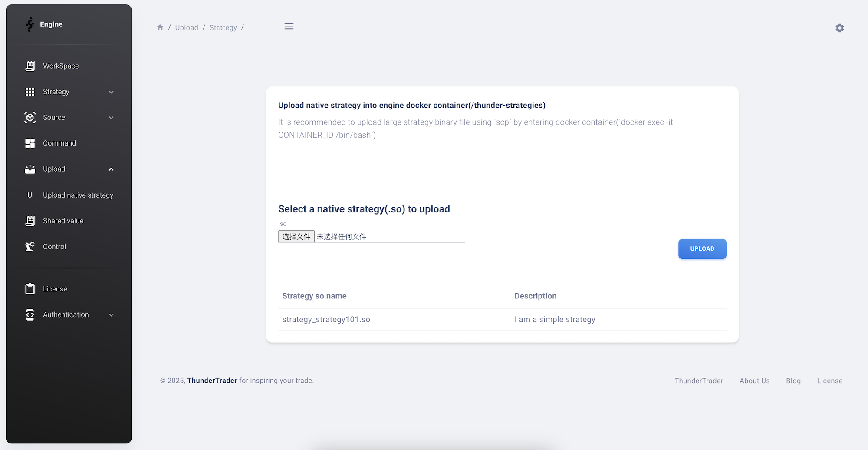Open settings via the gear icon

pos(839,28)
